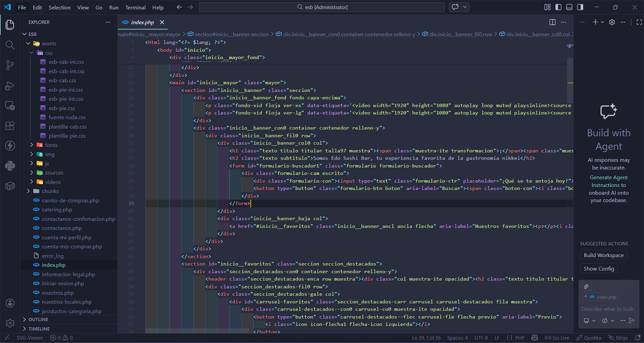644x343 pixels.
Task: Expand the fonts folder
Action: click(51, 145)
